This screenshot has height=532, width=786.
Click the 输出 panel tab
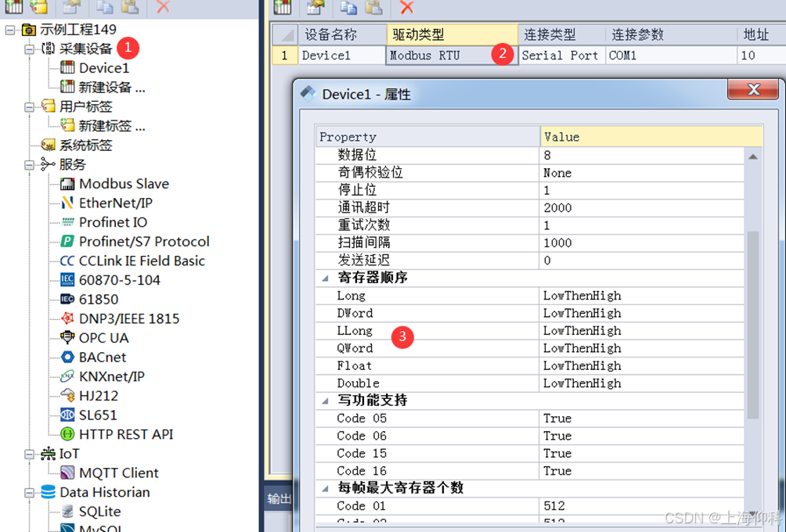pos(279,498)
